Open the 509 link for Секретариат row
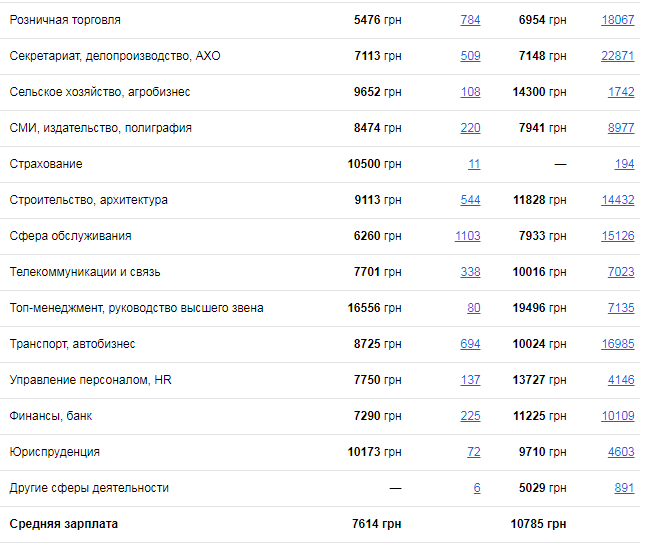Image resolution: width=649 pixels, height=552 pixels. (470, 56)
